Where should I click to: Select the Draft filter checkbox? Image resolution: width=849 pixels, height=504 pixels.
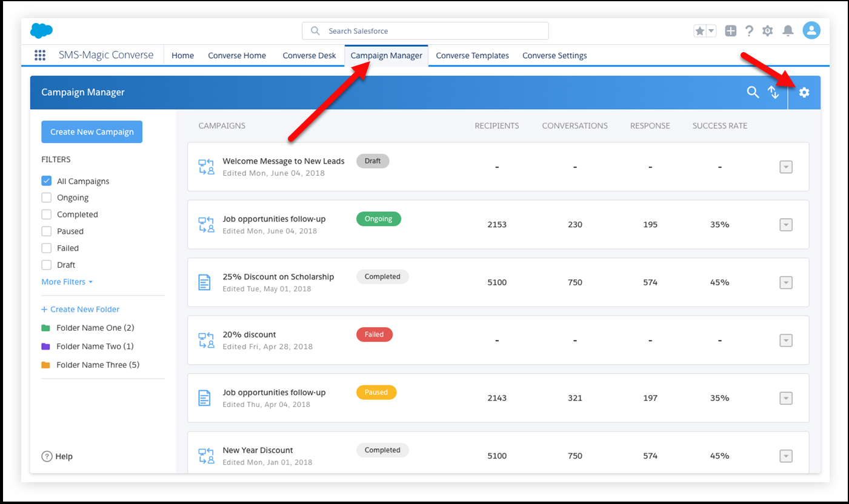(x=46, y=265)
